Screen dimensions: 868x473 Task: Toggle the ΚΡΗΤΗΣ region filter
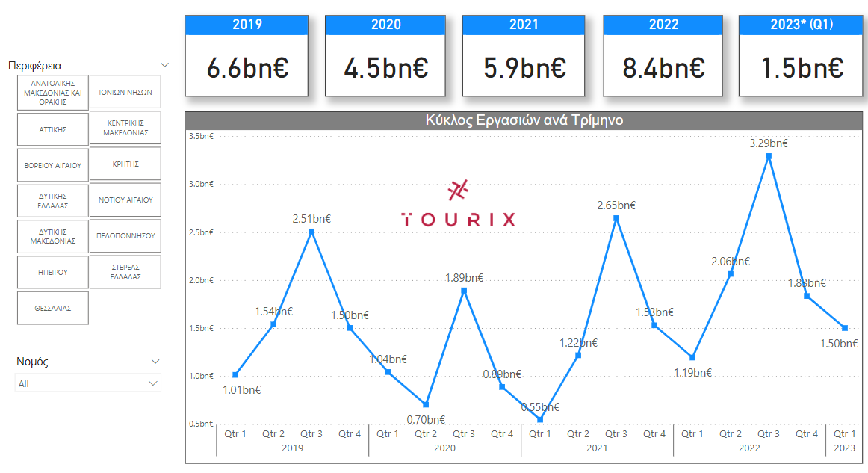(x=125, y=164)
